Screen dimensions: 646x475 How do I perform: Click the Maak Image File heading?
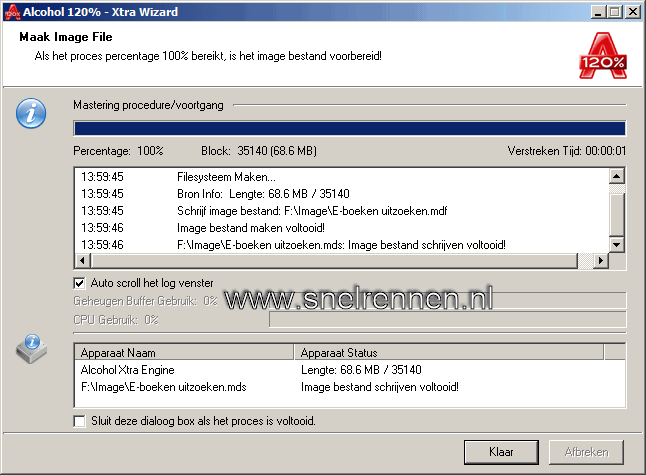click(66, 37)
